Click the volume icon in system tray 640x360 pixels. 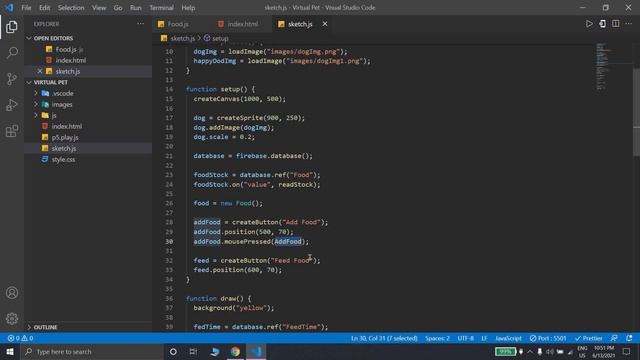(x=550, y=351)
